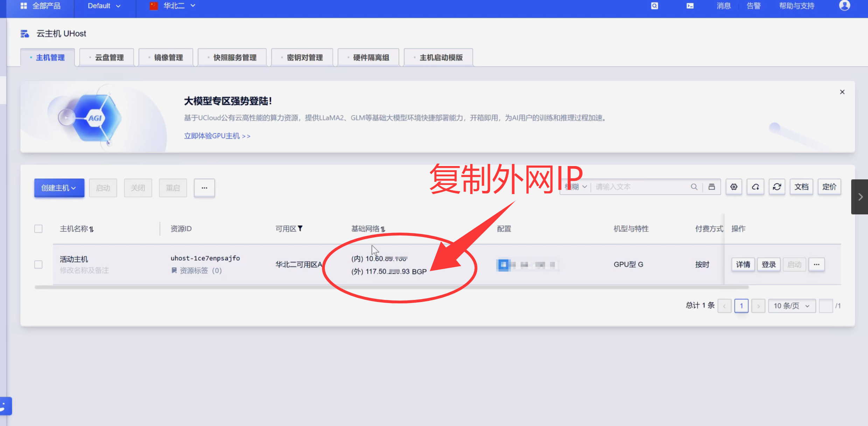The height and width of the screenshot is (426, 868).
Task: Click 修改名称及备注 under 活动主机
Action: pyautogui.click(x=84, y=270)
